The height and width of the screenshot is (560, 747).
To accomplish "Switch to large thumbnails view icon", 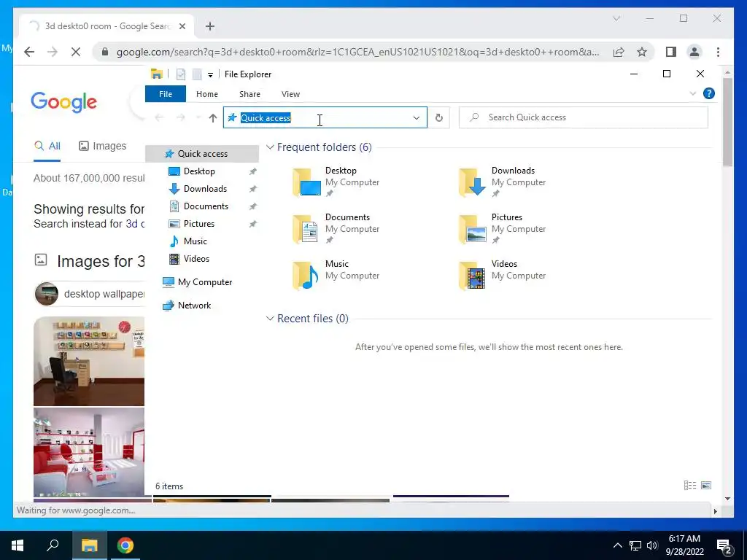I will (x=706, y=485).
